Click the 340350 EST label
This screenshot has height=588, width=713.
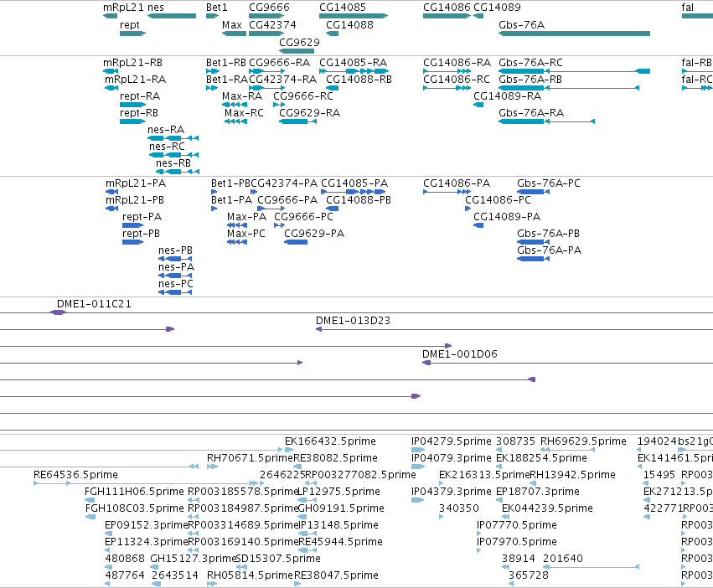click(x=459, y=508)
